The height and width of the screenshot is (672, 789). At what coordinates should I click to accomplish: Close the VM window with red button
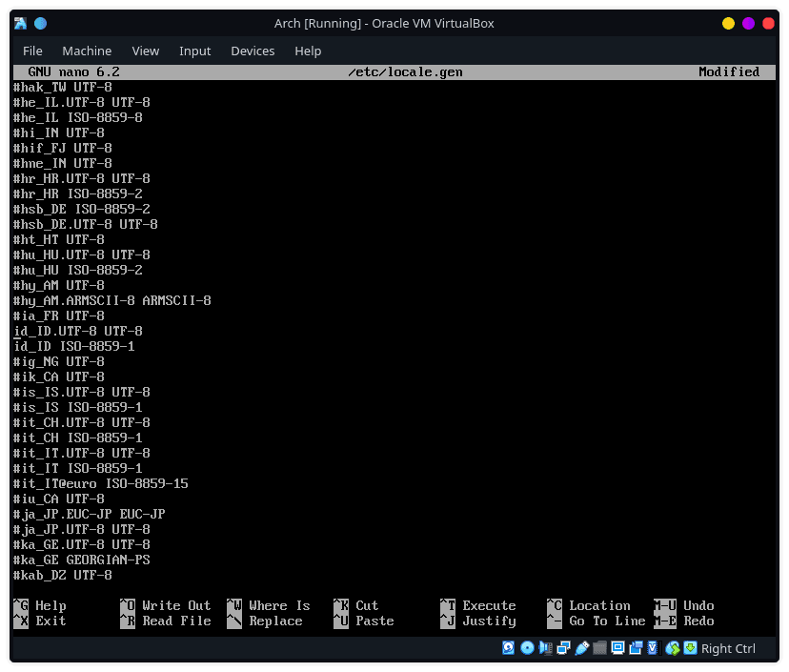pyautogui.click(x=768, y=23)
